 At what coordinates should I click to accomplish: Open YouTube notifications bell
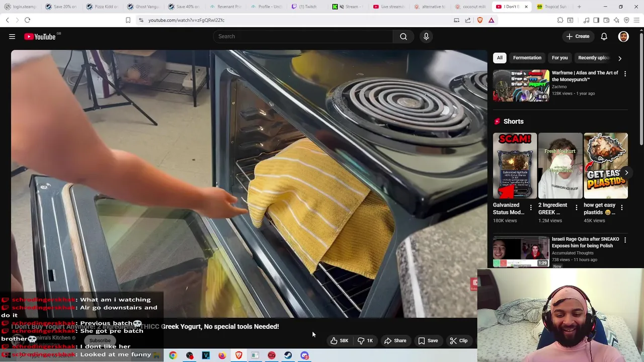tap(604, 36)
